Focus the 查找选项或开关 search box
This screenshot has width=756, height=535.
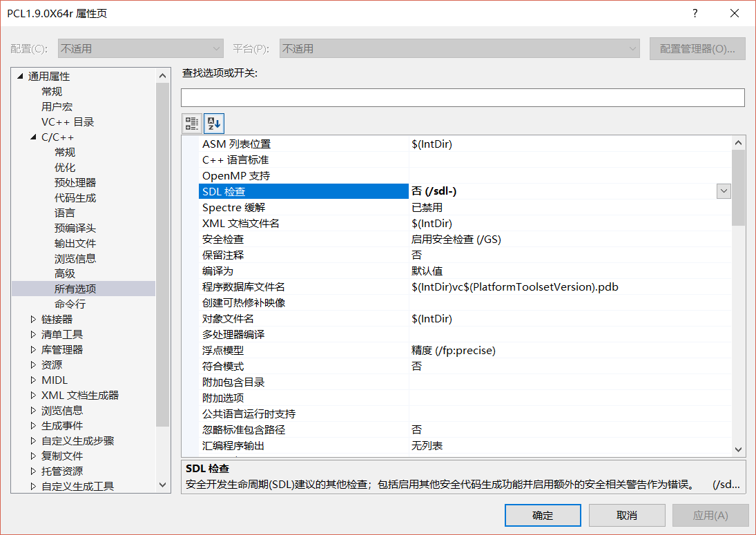[463, 98]
